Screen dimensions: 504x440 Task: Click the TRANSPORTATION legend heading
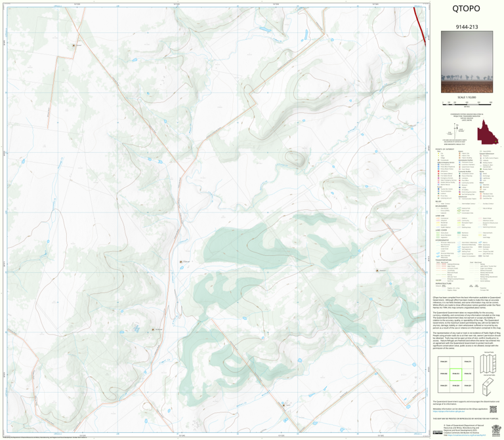point(444,260)
